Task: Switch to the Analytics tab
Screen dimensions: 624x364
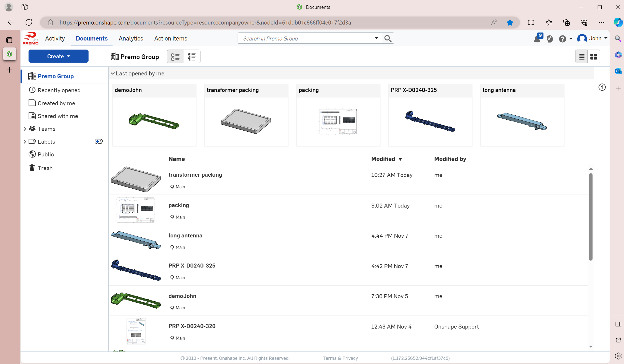Action: coord(131,38)
